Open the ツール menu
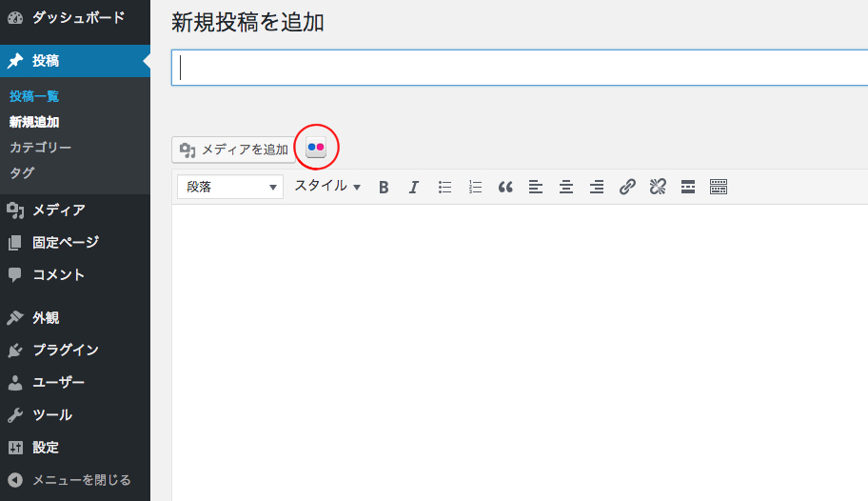Viewport: 868px width, 501px height. click(75, 414)
